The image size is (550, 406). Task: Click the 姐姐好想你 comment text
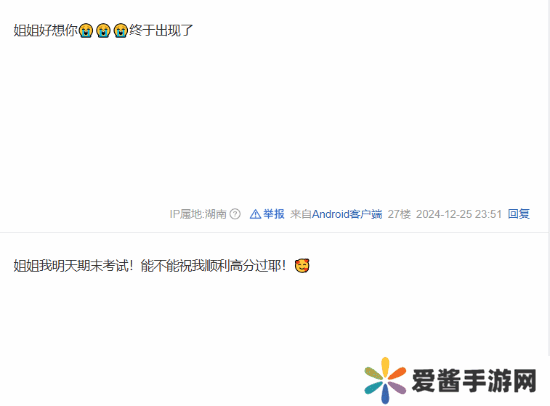point(46,31)
